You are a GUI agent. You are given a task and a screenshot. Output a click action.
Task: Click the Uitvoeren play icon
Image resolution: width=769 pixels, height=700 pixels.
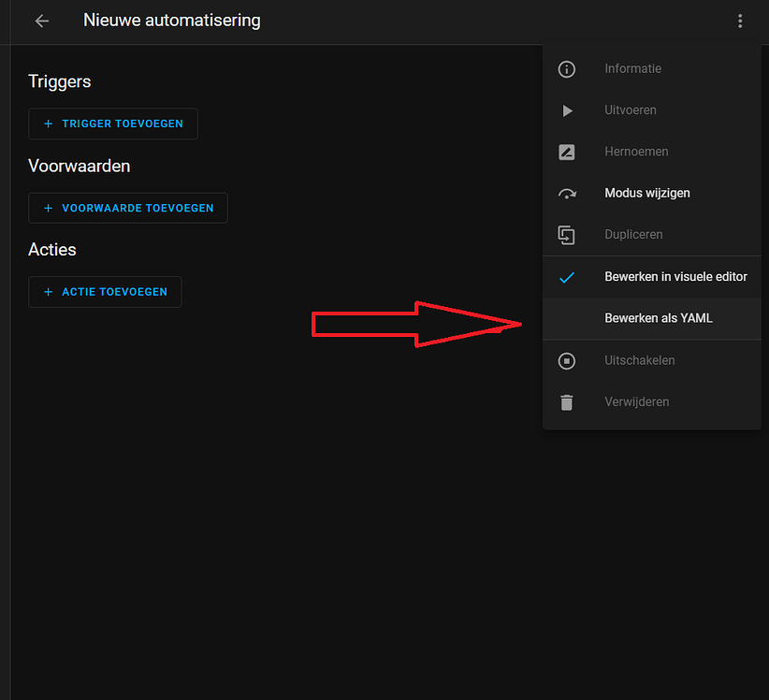[566, 109]
